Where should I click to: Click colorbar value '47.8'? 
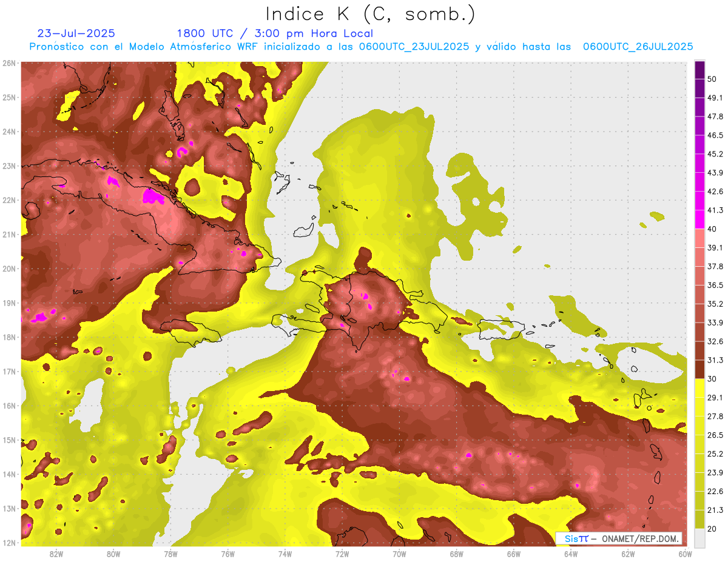tap(715, 116)
